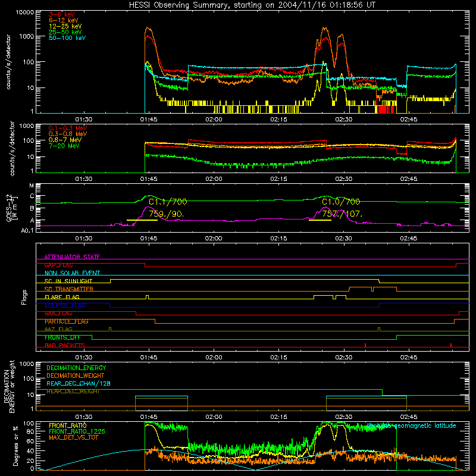Select the SC_IN_SUNLIGHT flag label

coord(68,281)
